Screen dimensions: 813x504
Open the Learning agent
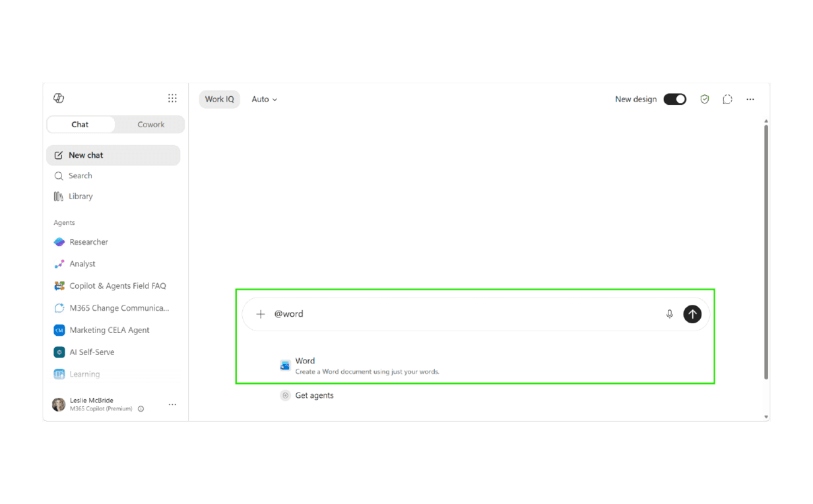click(x=113, y=374)
